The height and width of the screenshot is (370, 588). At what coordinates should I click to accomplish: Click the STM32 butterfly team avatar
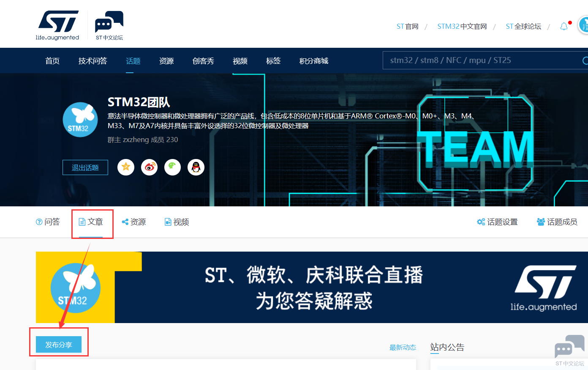pos(80,120)
